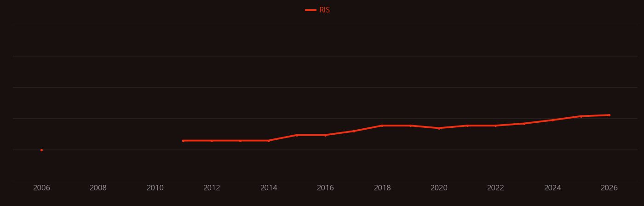Click the 2008 x-axis label
Screen dimensions: 644x206
click(x=98, y=188)
